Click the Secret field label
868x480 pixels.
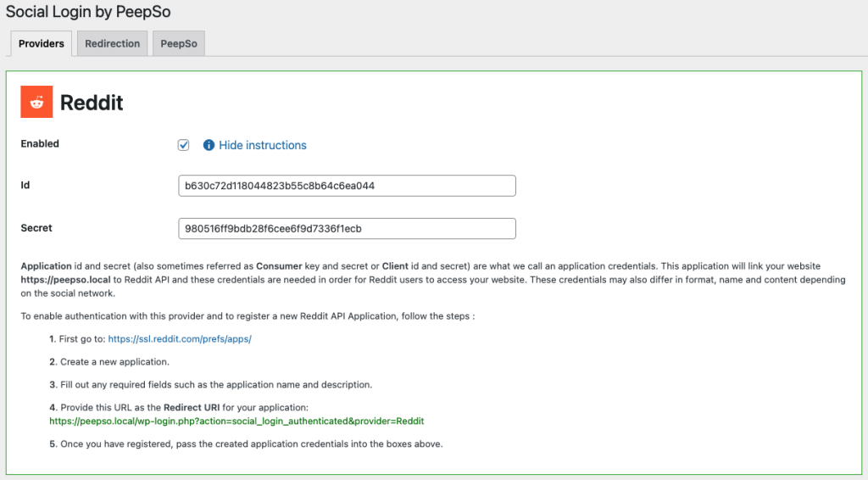point(36,228)
